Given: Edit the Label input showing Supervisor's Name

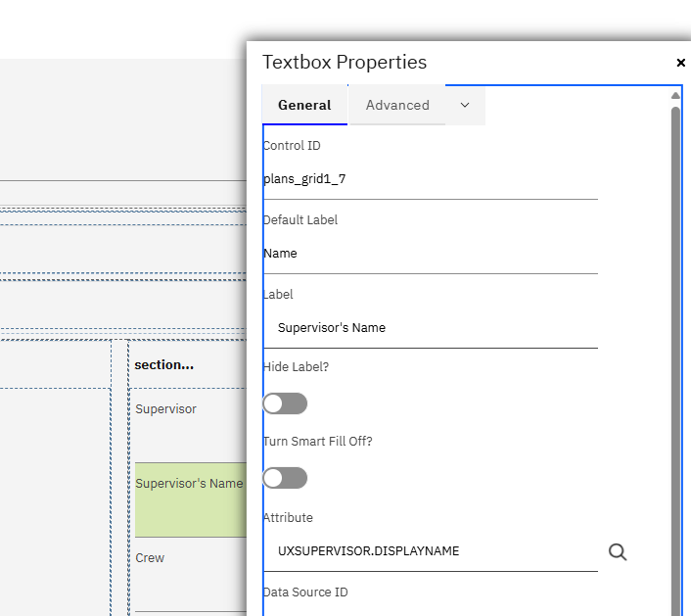Looking at the screenshot, I should point(430,328).
